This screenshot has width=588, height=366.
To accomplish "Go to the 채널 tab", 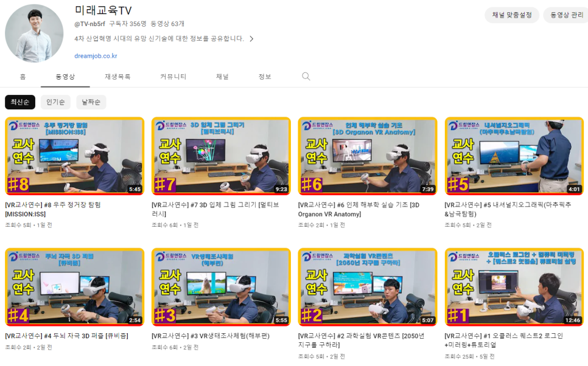I will coord(222,77).
